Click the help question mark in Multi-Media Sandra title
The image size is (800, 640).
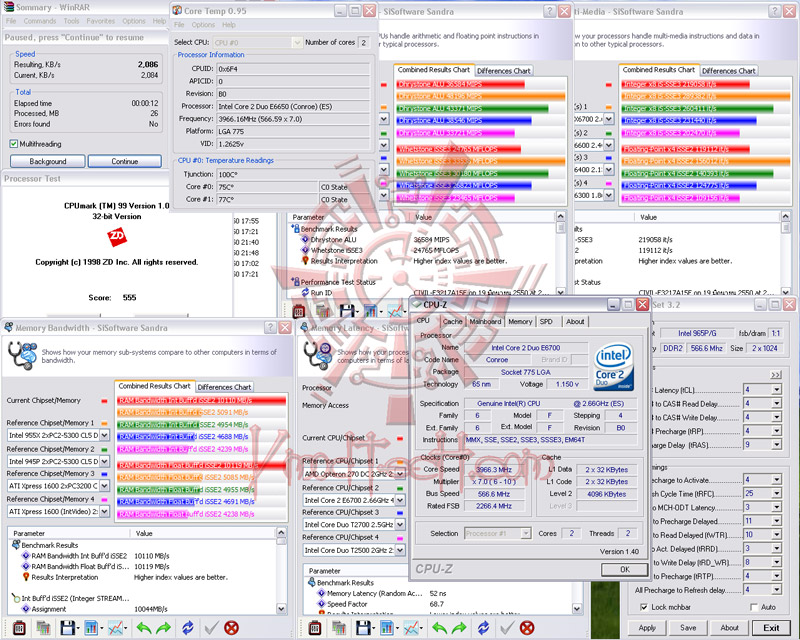774,11
